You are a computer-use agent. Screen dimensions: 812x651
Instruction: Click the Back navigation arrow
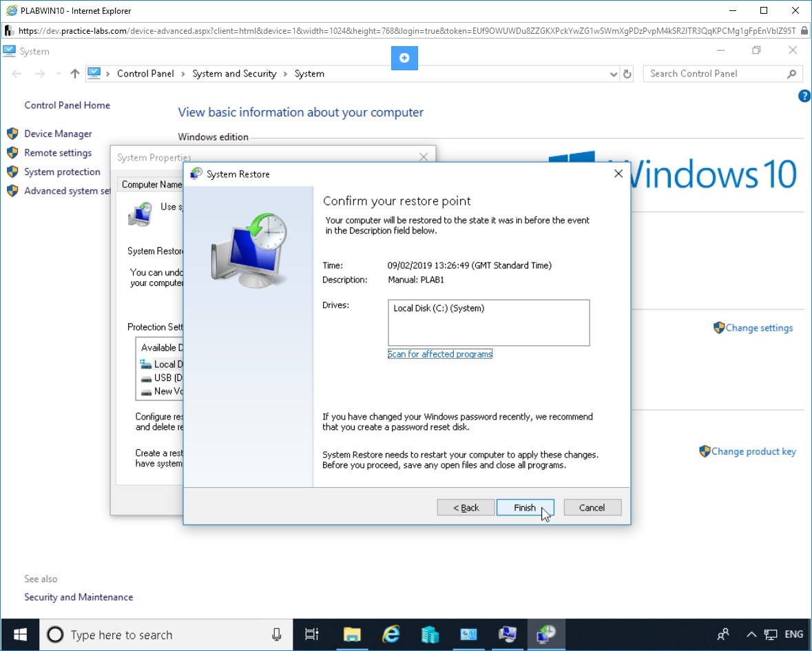coord(17,74)
